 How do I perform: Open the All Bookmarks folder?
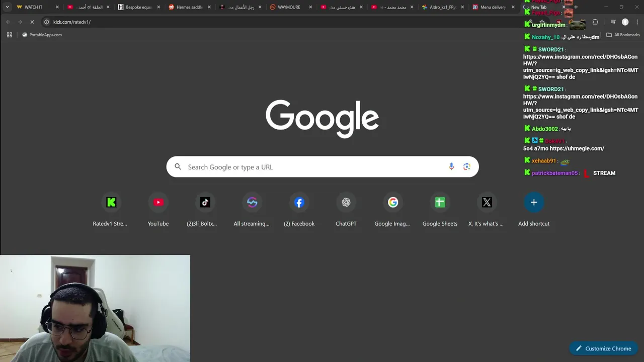pos(623,35)
